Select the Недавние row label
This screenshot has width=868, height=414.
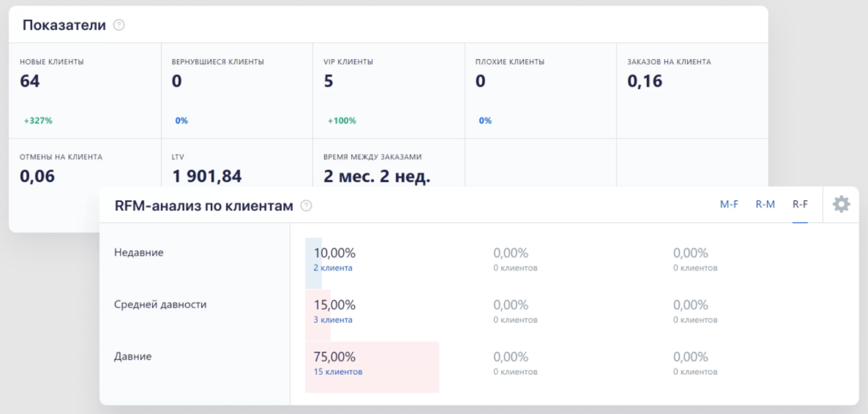coord(138,252)
